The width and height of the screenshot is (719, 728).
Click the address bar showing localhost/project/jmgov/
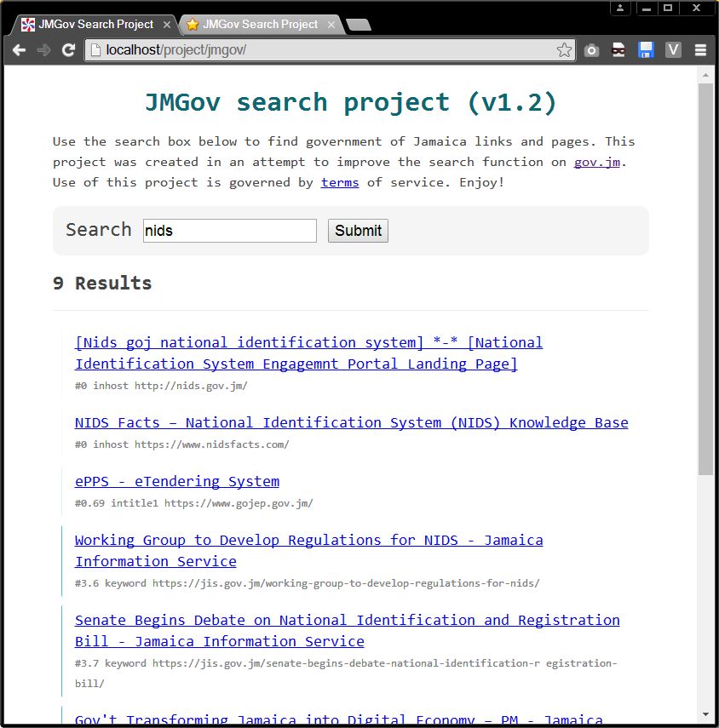click(330, 49)
